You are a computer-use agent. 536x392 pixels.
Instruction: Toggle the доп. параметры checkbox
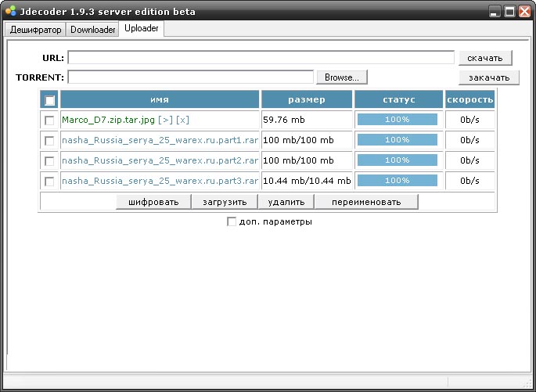(231, 221)
